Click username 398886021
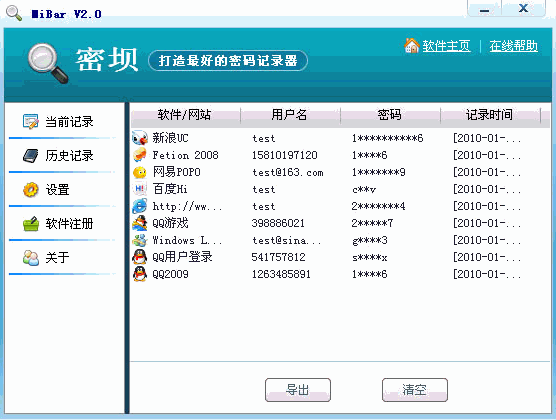556x420 pixels. pyautogui.click(x=278, y=223)
